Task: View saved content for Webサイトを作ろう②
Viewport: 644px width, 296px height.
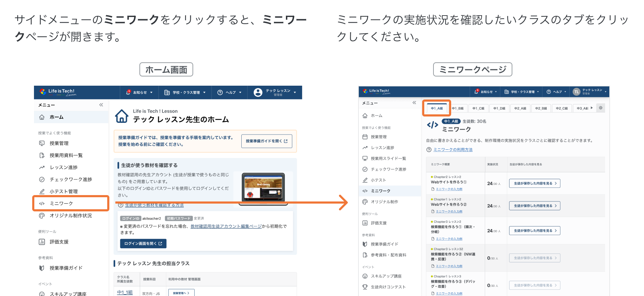Action: (x=535, y=206)
